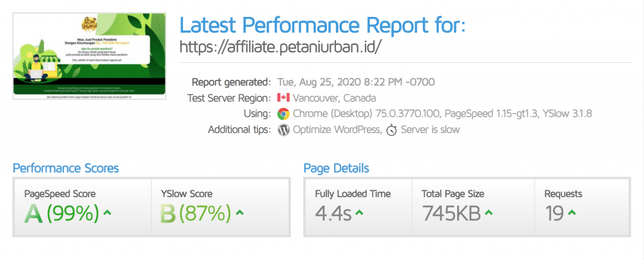Open the Optimize WordPress tip link
Screen dimensions: 644x260
click(336, 130)
